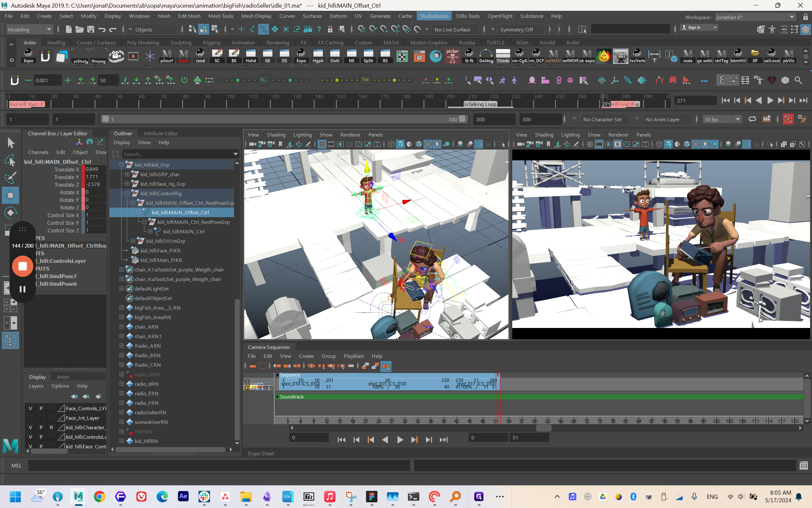
Task: Switch to the Anim layer tab
Action: 63,377
